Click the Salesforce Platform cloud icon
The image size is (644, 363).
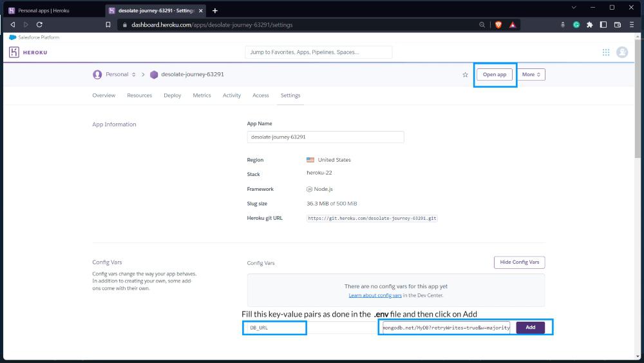pyautogui.click(x=13, y=37)
